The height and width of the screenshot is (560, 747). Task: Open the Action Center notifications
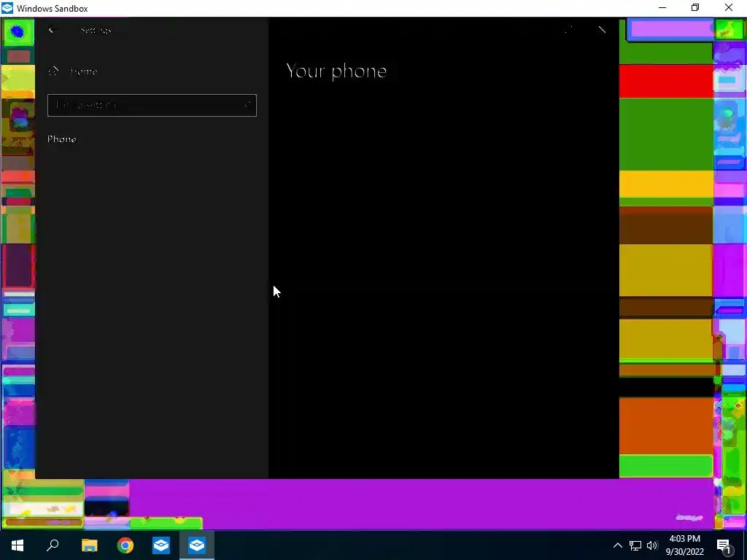click(724, 546)
